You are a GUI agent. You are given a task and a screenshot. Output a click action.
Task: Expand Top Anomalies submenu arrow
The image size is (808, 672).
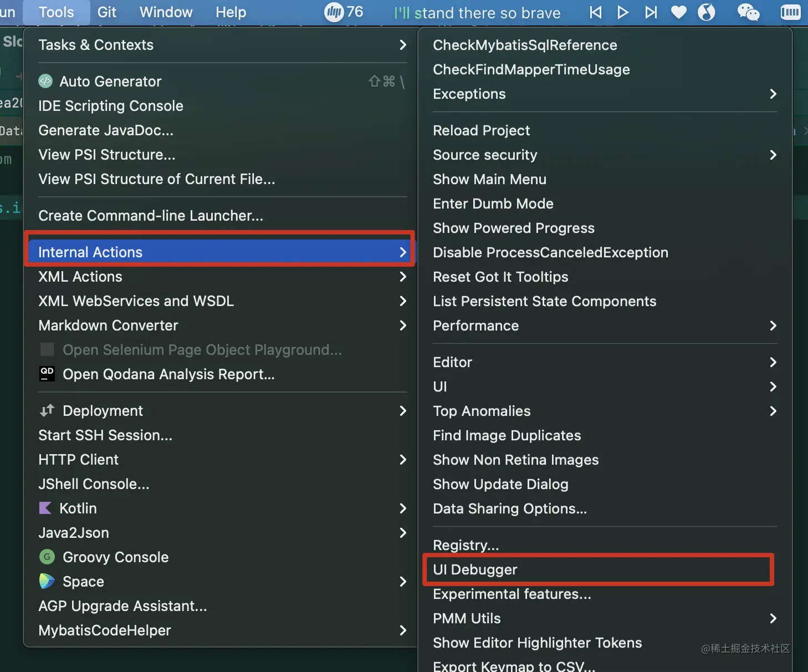(x=773, y=411)
